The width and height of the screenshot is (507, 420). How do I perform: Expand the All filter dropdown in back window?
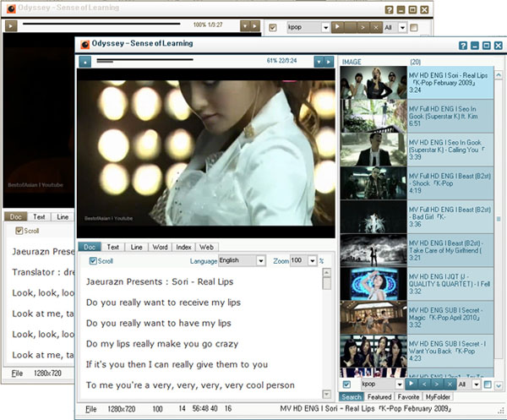(402, 28)
